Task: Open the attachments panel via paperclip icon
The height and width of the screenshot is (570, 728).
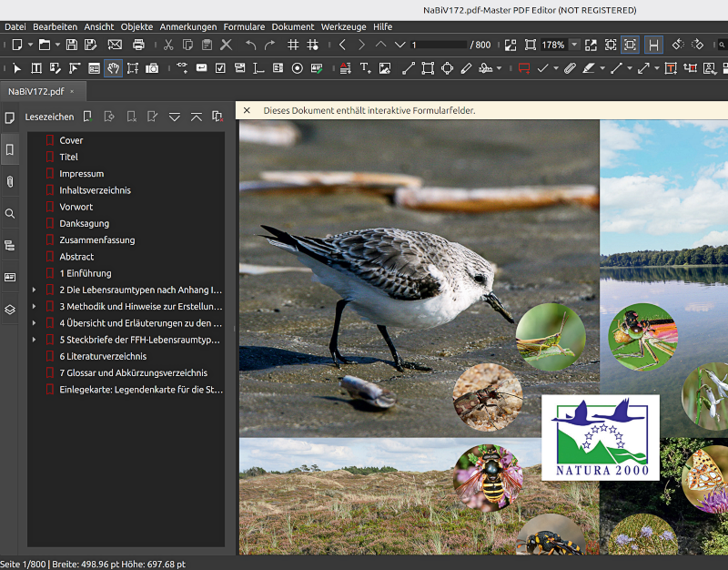Action: pos(10,181)
